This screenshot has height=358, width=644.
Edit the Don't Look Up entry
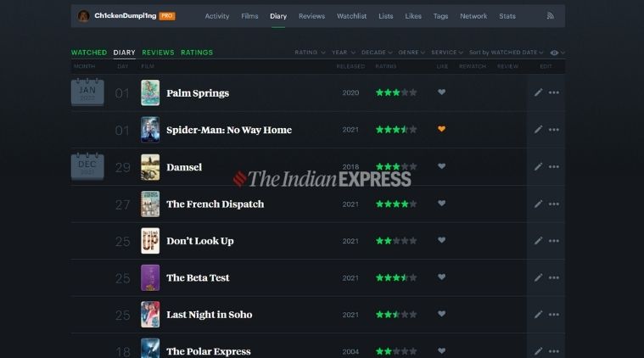[538, 241]
